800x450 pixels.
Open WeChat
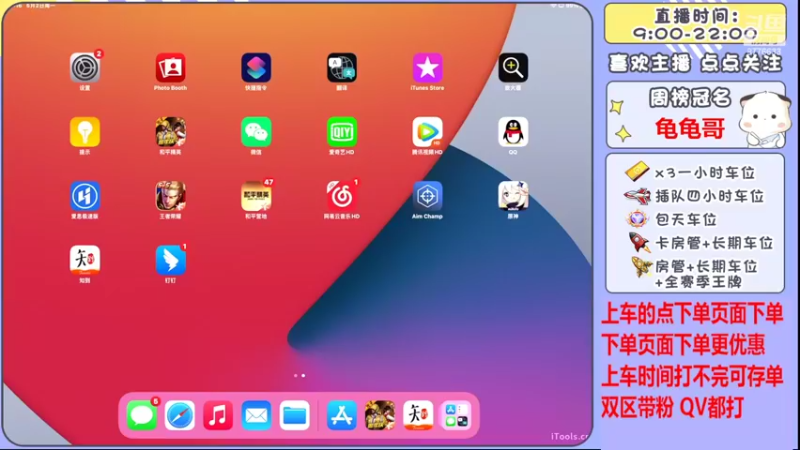(x=256, y=132)
